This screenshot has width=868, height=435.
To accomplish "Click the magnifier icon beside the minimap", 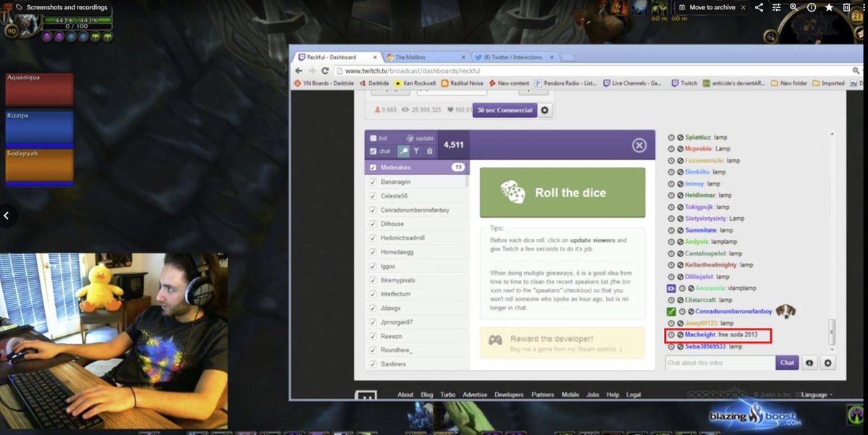I will [x=770, y=36].
